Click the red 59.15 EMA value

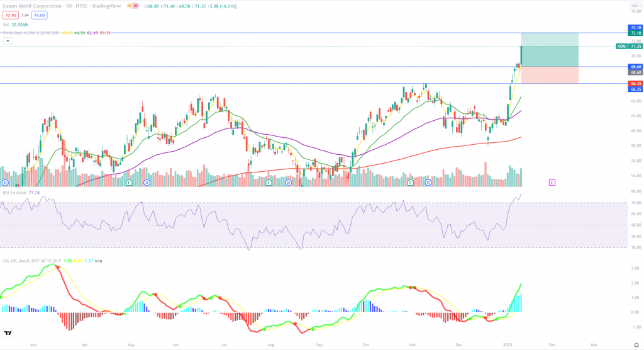105,33
